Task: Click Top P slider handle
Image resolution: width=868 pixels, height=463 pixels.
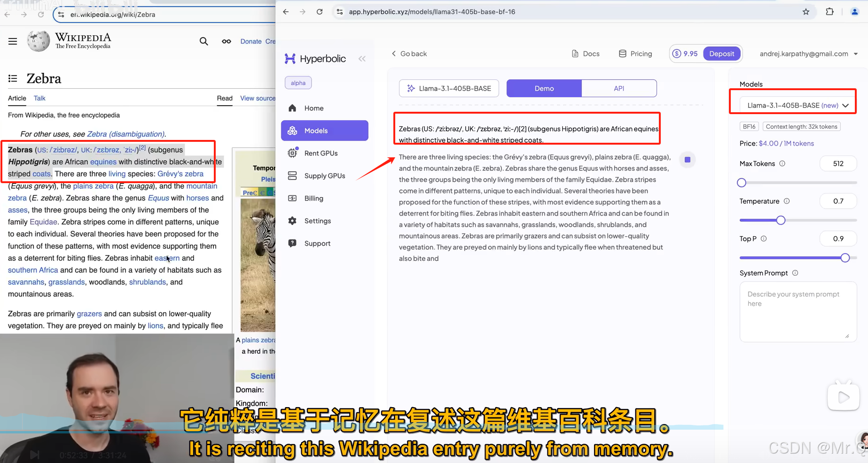Action: tap(845, 257)
